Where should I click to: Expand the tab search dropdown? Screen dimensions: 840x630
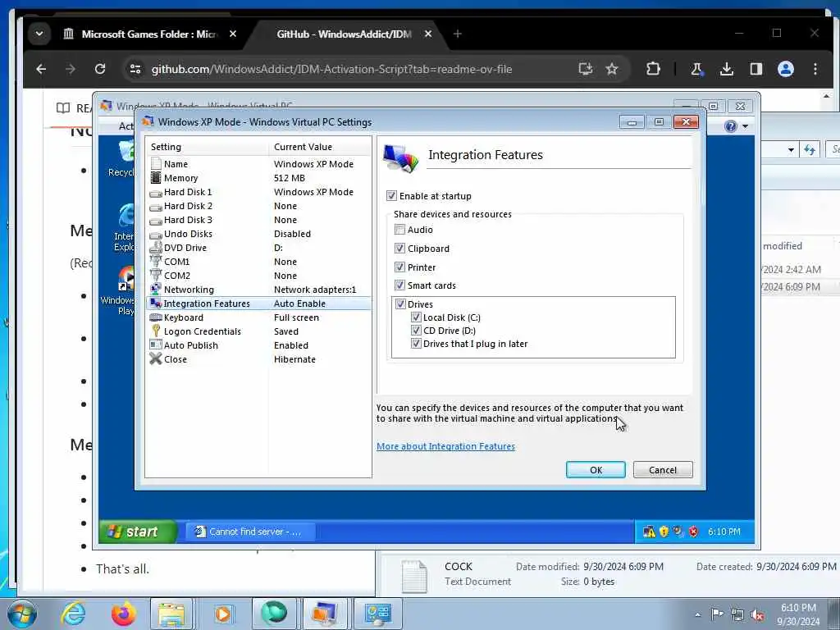tap(39, 34)
